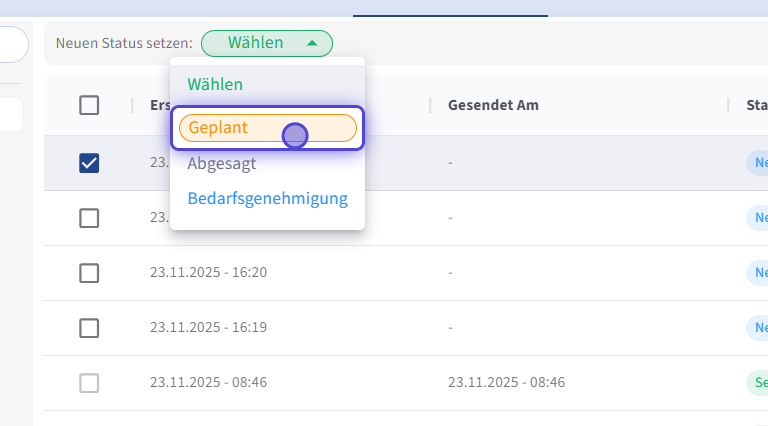768x426 pixels.
Task: Uncheck the checked first row checkbox
Action: [89, 163]
